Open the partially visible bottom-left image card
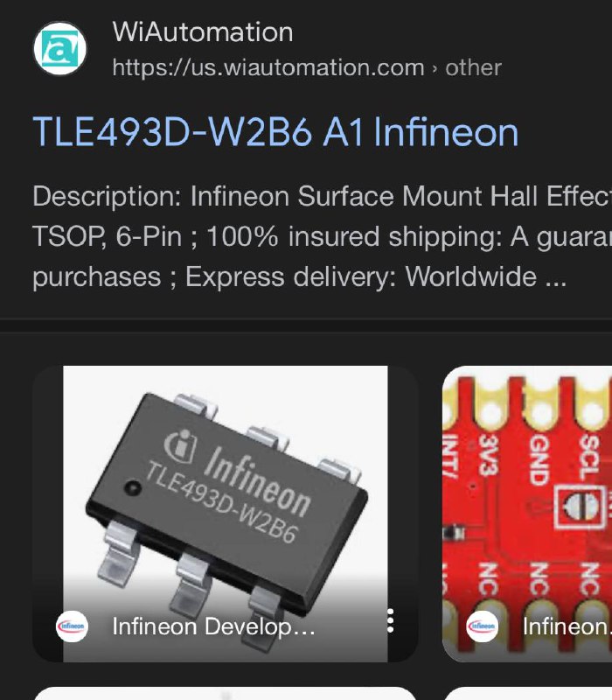 coord(226,693)
